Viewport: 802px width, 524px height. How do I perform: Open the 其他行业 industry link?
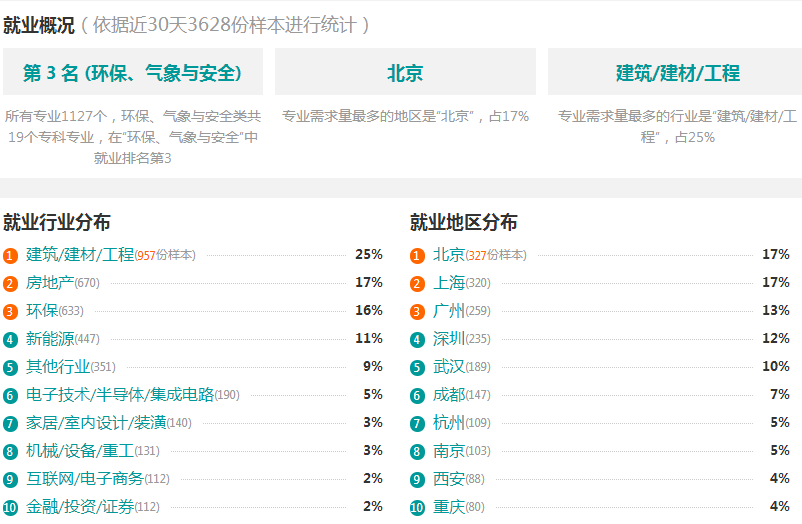click(x=58, y=366)
